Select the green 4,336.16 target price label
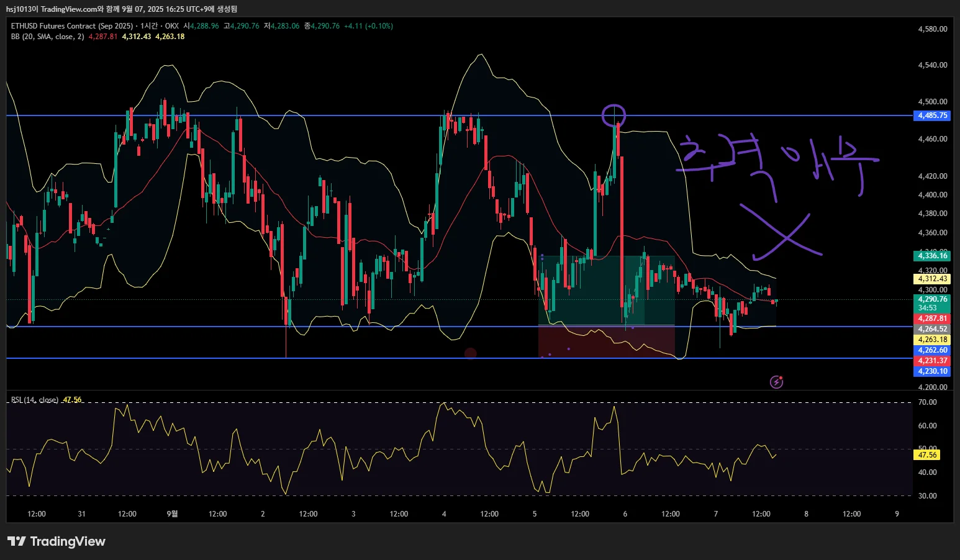This screenshot has width=960, height=560. (932, 256)
